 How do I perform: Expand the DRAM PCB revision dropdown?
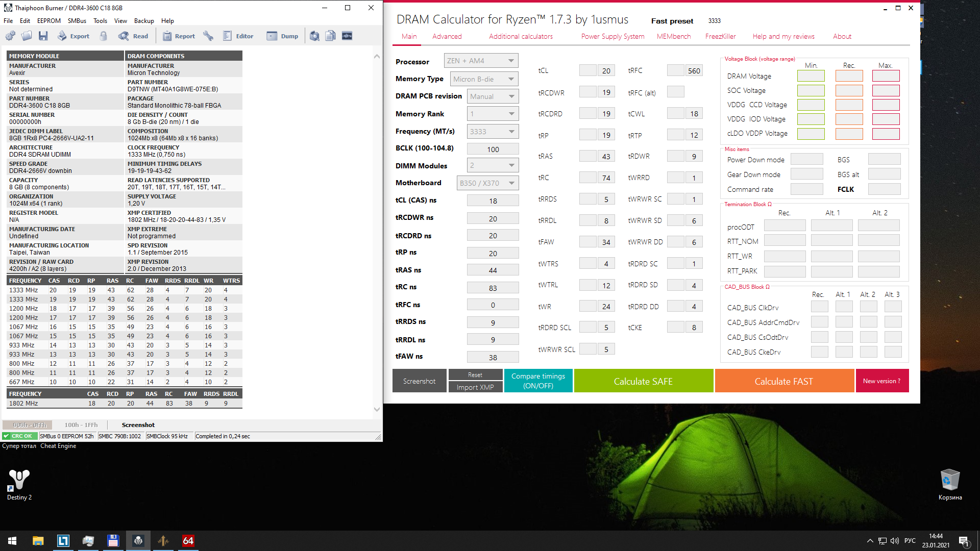point(493,96)
